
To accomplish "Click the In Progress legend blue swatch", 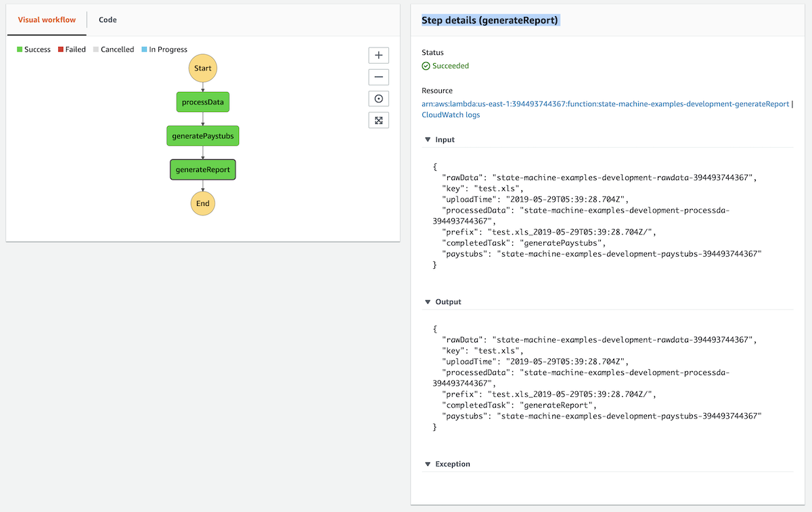I will pos(144,49).
